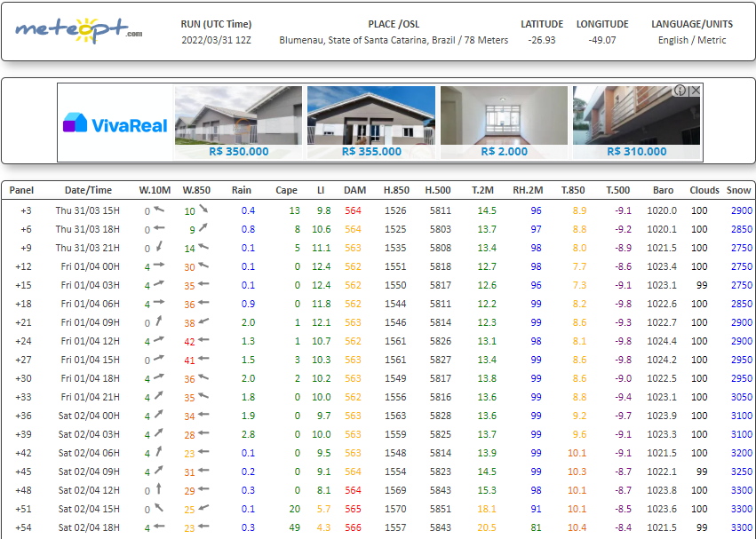
Task: Click the T.500 column header
Action: click(618, 190)
